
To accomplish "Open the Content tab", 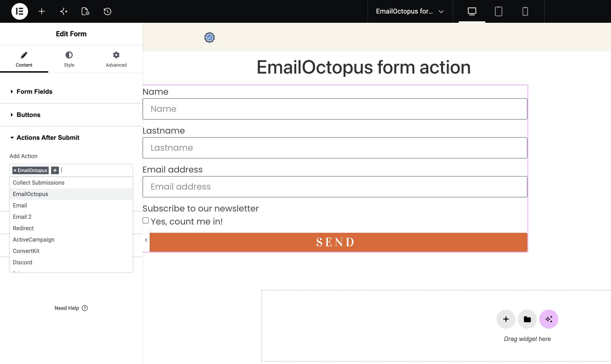I will coord(24,59).
